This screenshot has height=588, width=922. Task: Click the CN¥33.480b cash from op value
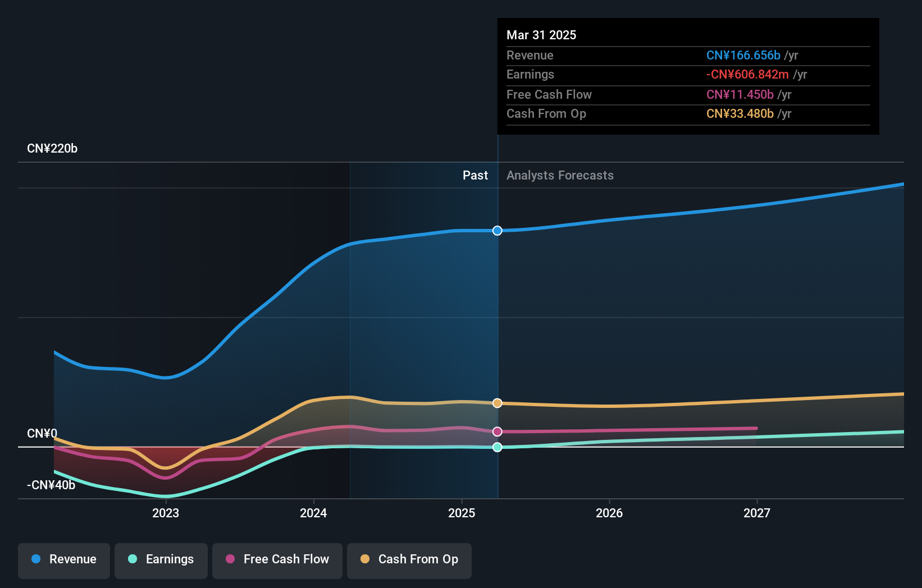point(740,114)
